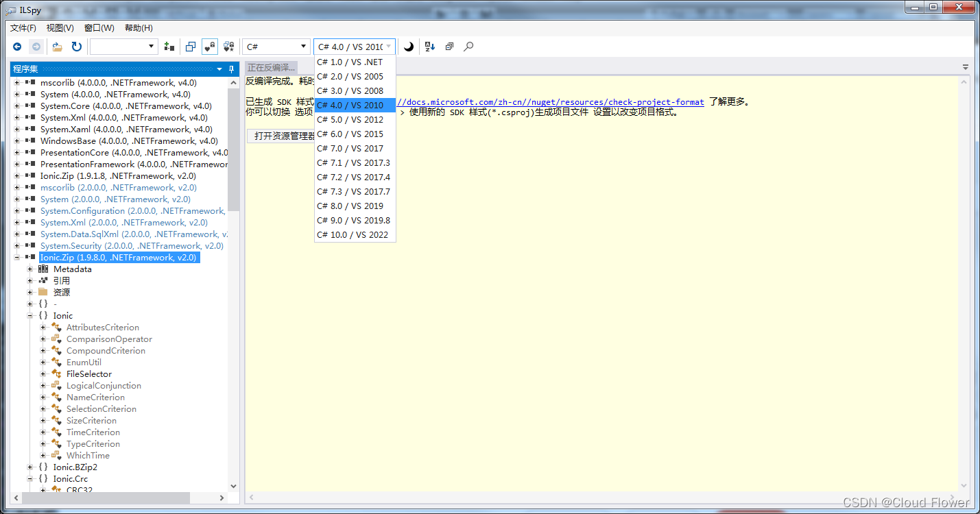Viewport: 980px width, 514px height.
Task: Open the 视图(V) menu
Action: (x=60, y=27)
